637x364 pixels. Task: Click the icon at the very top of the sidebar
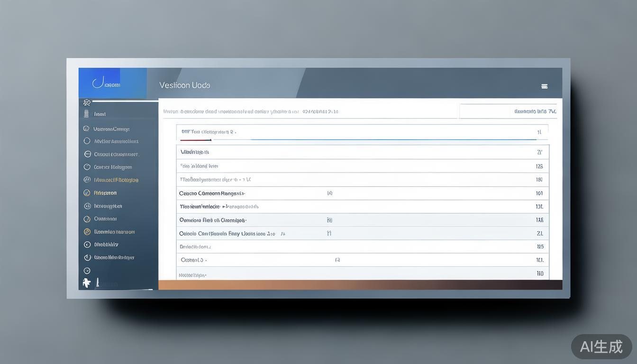(86, 102)
